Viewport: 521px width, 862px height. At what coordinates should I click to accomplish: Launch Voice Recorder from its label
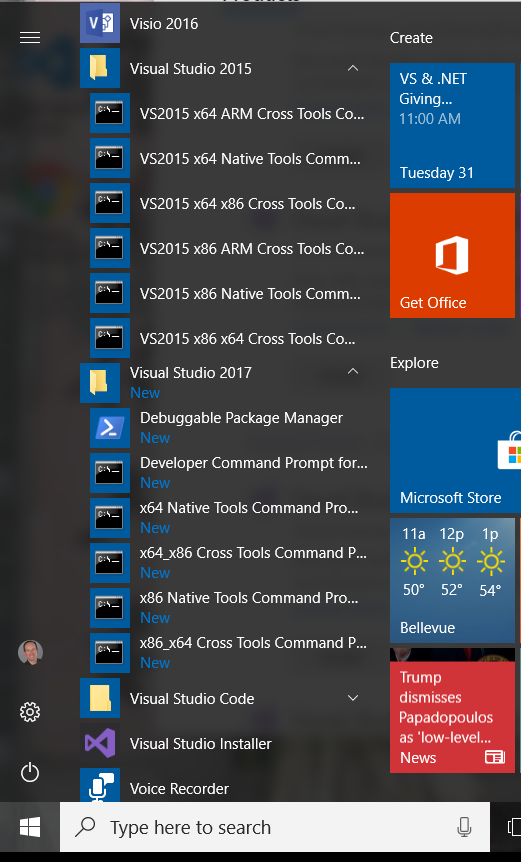(179, 788)
